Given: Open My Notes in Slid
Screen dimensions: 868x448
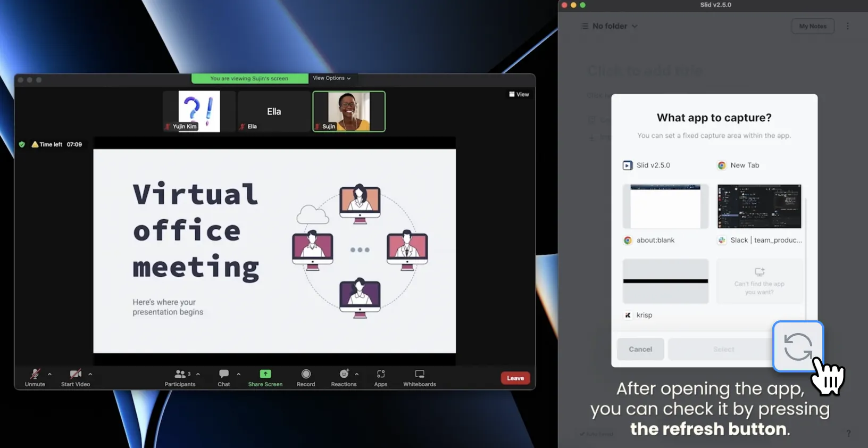Looking at the screenshot, I should pyautogui.click(x=813, y=26).
